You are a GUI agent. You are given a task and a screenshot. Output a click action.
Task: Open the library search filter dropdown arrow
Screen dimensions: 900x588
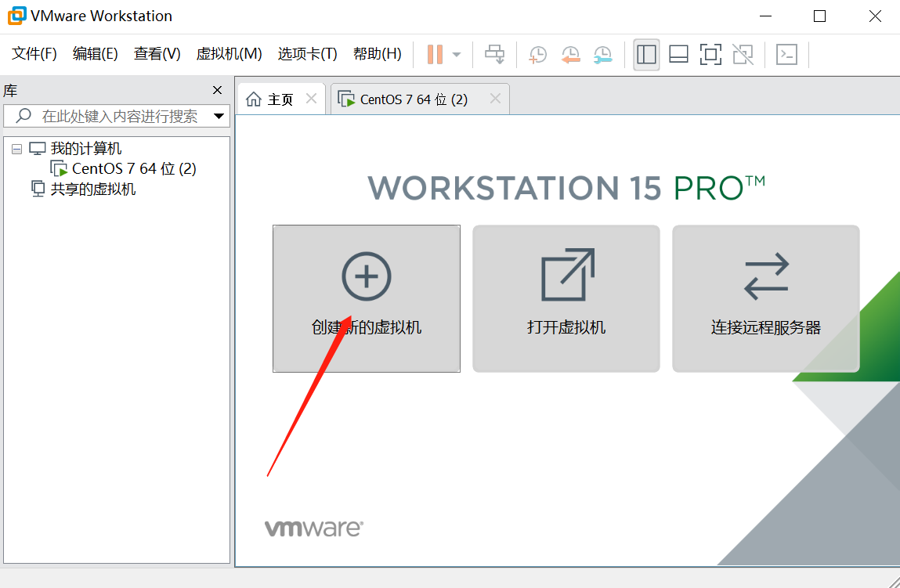[x=219, y=117]
